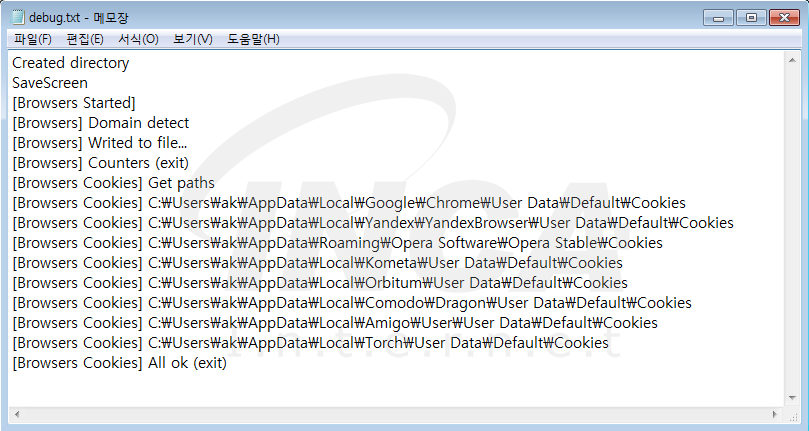Screen dimensions: 809x431
Task: Maximize the debug.txt Notepad window
Action: click(x=751, y=18)
